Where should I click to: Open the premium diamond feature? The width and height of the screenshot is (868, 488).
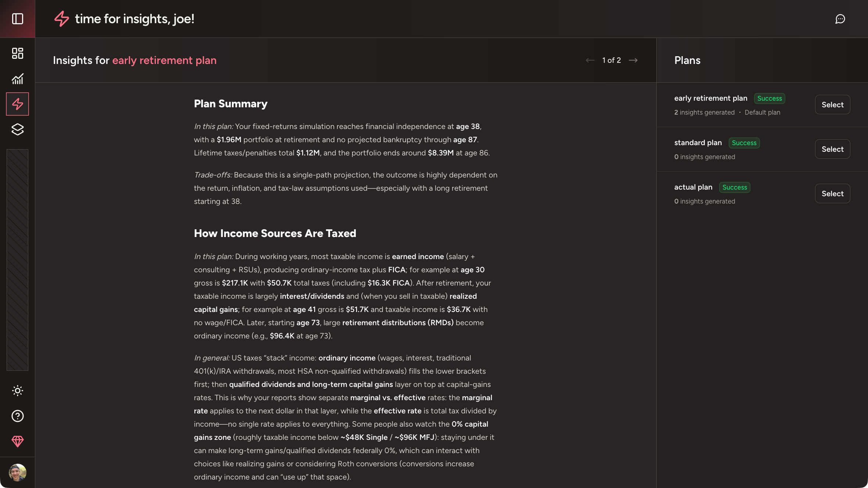17,441
